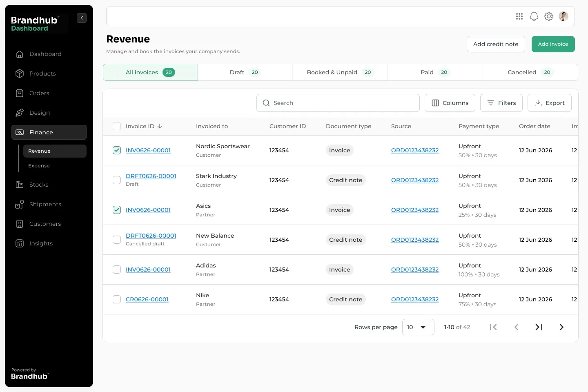Tick the Nike credit note checkbox

[x=117, y=299]
